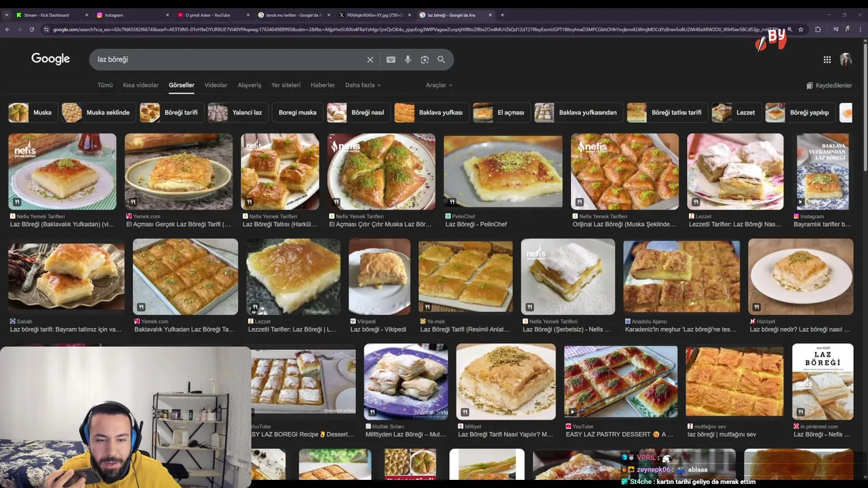Click the 'Orijinal Laz Böreği (Muska Şeklinde' caption
Viewport: 868px width, 488px height.
tap(624, 224)
